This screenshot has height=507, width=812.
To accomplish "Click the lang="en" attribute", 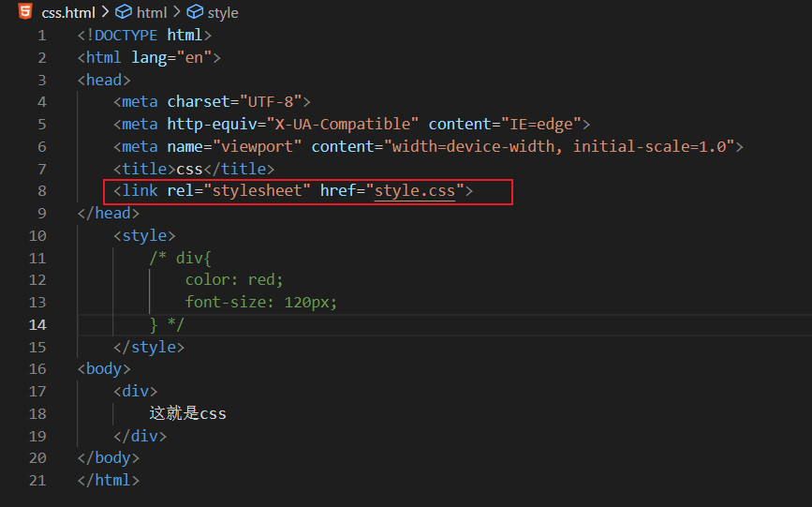I will pyautogui.click(x=172, y=57).
